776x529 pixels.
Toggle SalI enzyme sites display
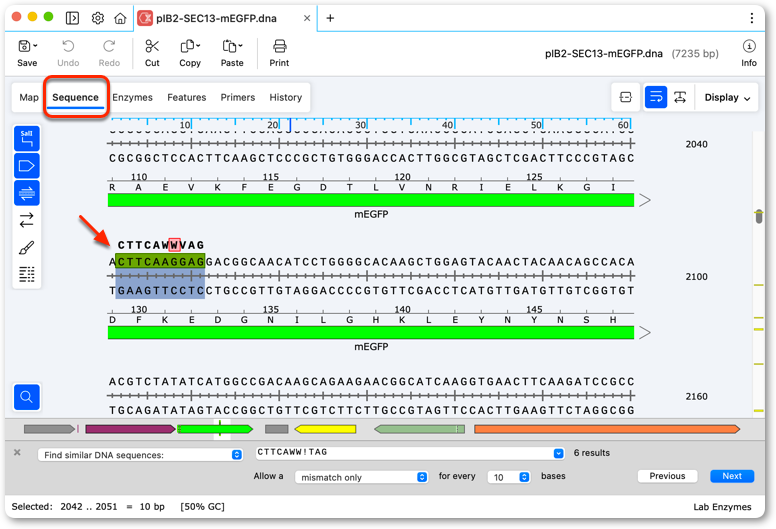[x=27, y=139]
